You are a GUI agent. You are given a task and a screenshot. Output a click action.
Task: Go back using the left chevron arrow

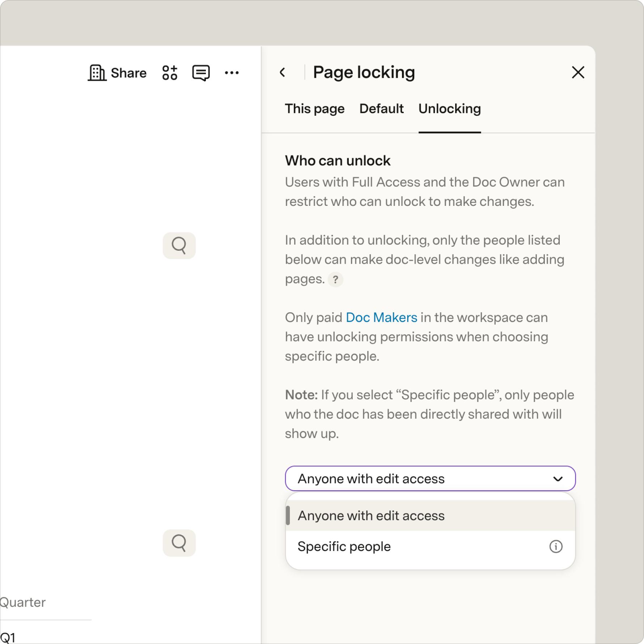point(283,72)
